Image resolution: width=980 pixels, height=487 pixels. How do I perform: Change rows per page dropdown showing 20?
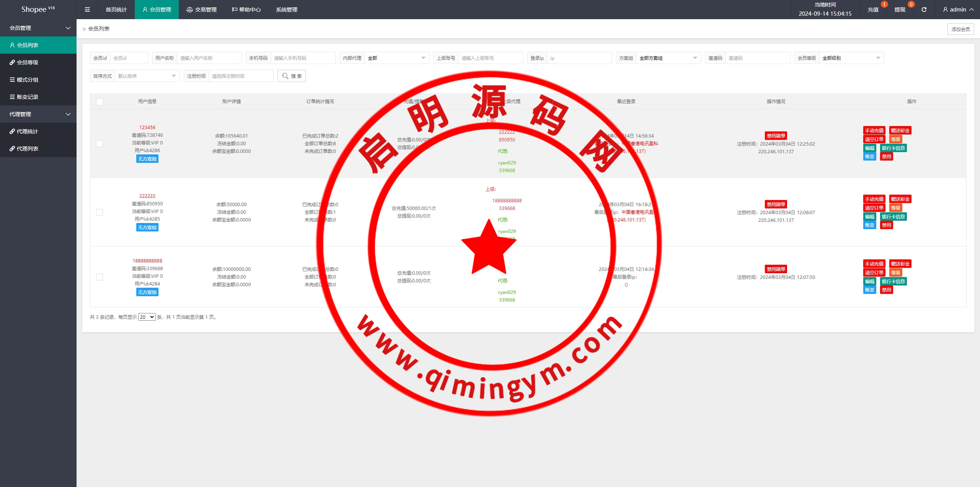pyautogui.click(x=147, y=317)
